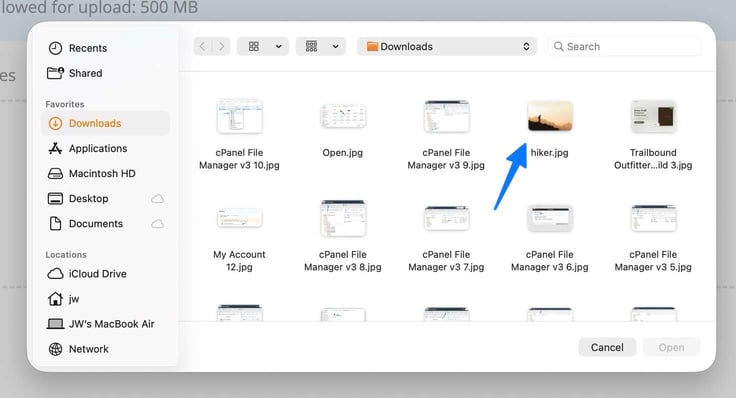
Task: Open the Applications folder in sidebar
Action: point(106,148)
